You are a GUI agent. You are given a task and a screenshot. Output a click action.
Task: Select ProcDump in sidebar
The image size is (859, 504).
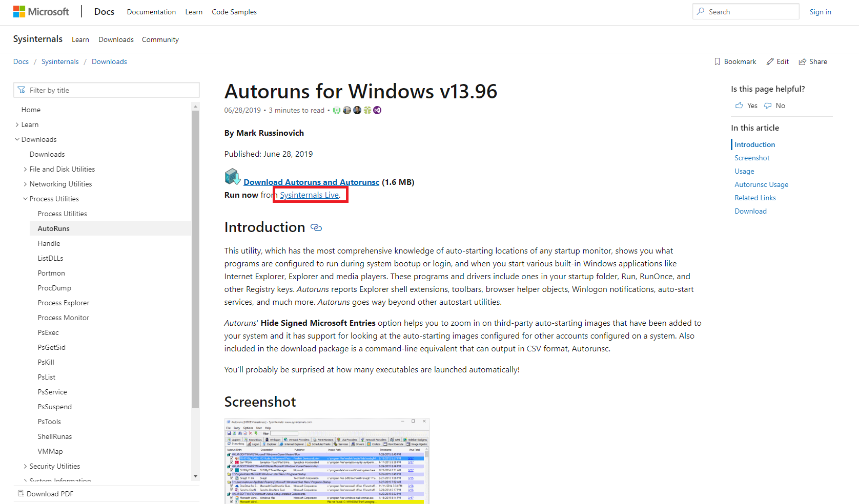pyautogui.click(x=54, y=288)
